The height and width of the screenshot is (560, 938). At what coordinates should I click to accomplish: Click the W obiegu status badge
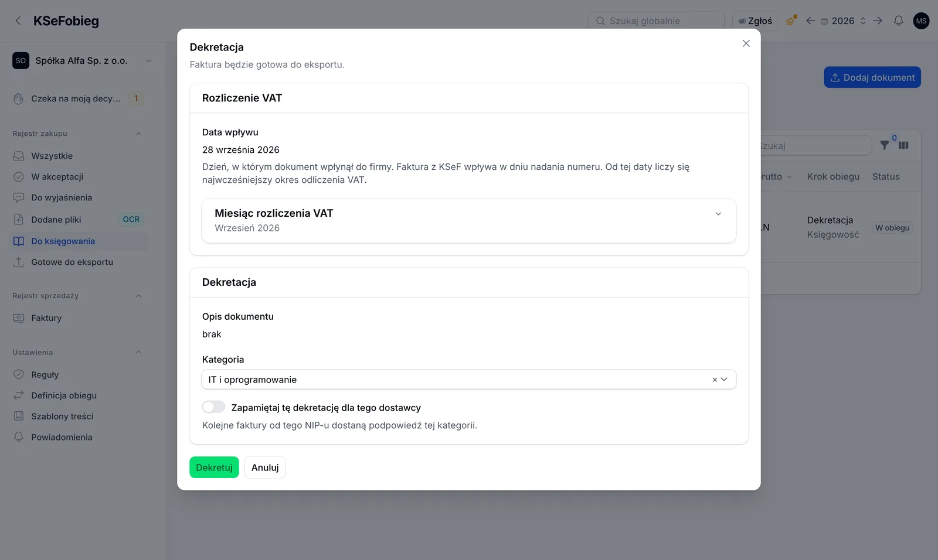tap(892, 228)
